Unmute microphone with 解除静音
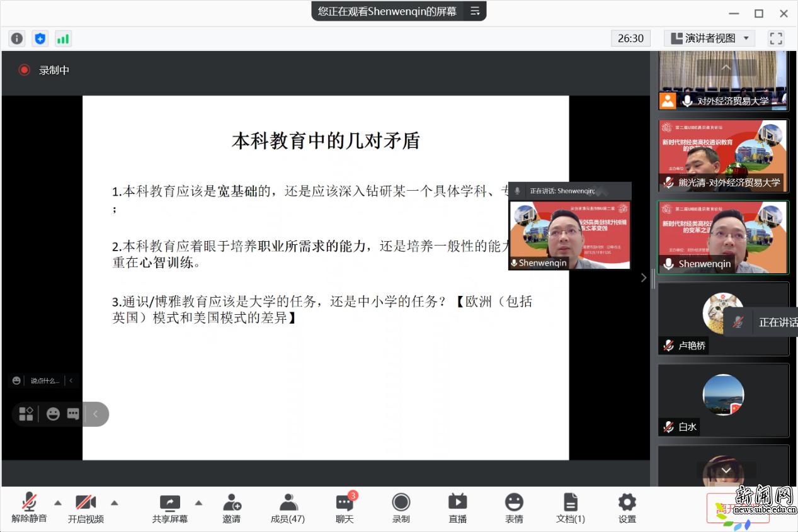 pos(29,508)
